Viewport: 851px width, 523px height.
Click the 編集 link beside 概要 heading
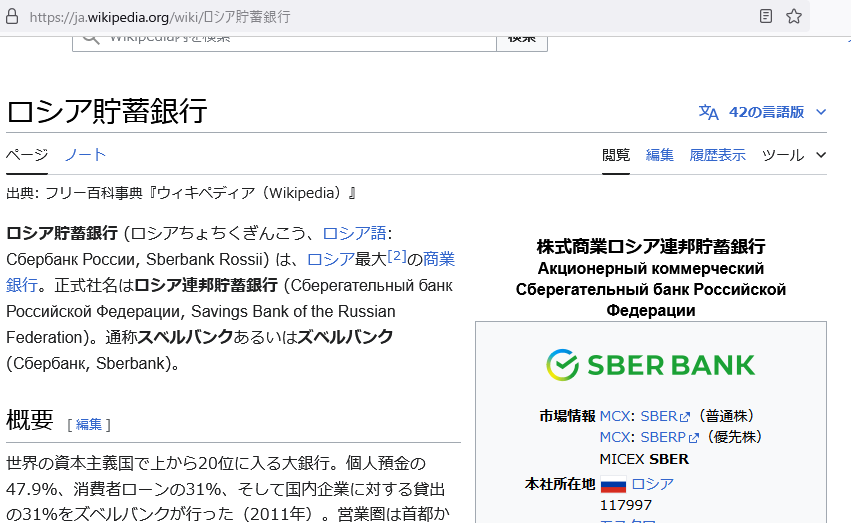[x=89, y=424]
